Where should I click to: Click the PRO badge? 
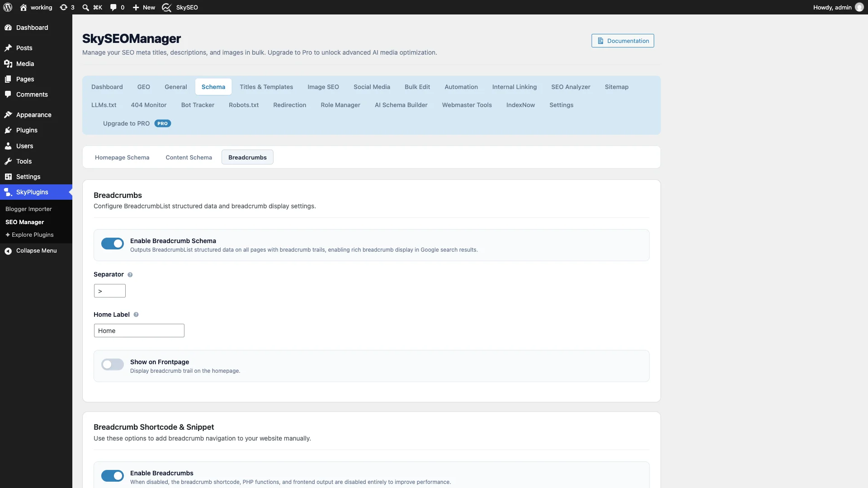tap(163, 123)
